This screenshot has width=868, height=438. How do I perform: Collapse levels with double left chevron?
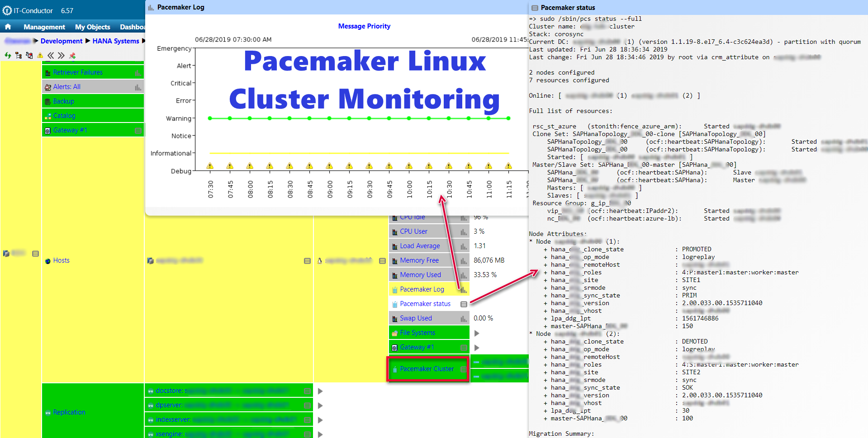tap(51, 55)
